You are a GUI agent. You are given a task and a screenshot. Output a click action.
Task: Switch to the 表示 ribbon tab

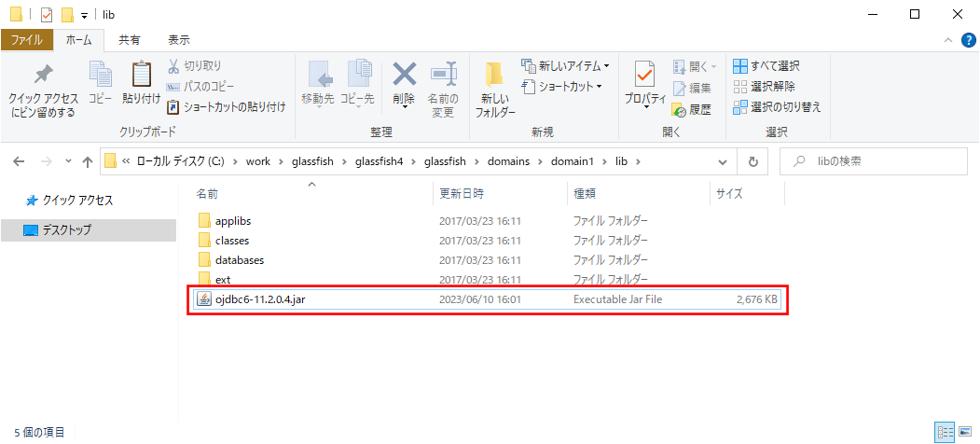[x=178, y=40]
